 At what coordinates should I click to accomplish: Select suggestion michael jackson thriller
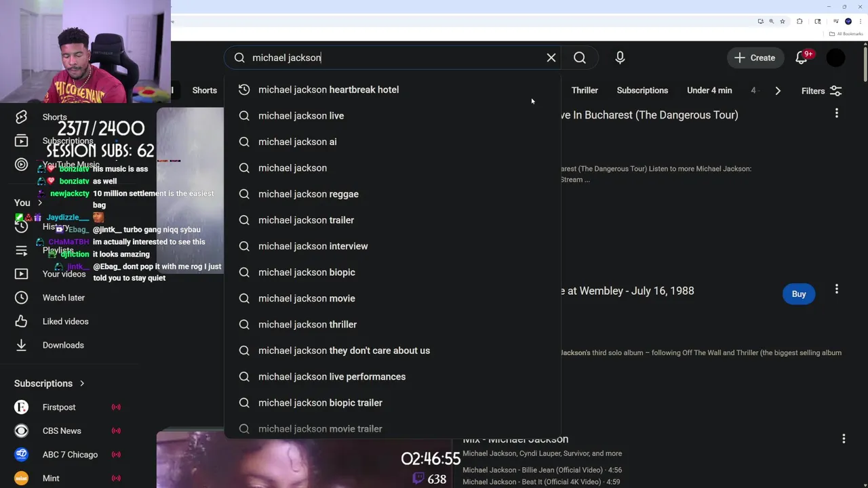tap(392, 325)
